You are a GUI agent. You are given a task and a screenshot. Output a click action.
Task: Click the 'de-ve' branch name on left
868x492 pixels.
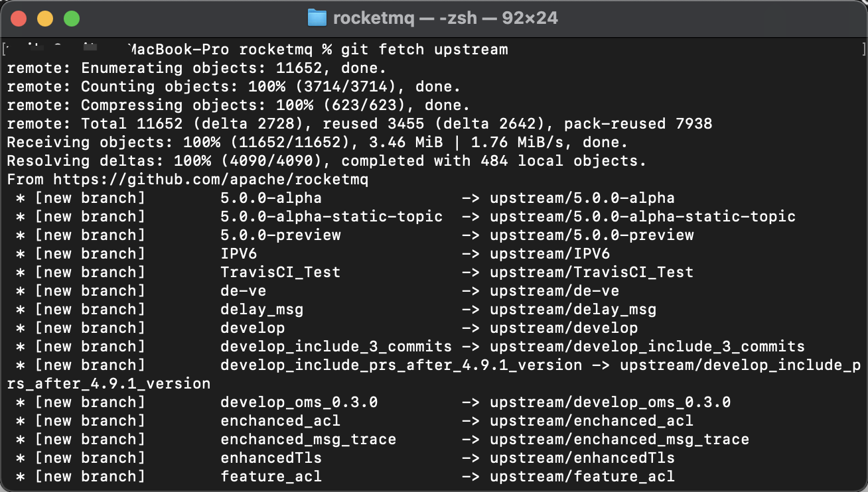(243, 291)
